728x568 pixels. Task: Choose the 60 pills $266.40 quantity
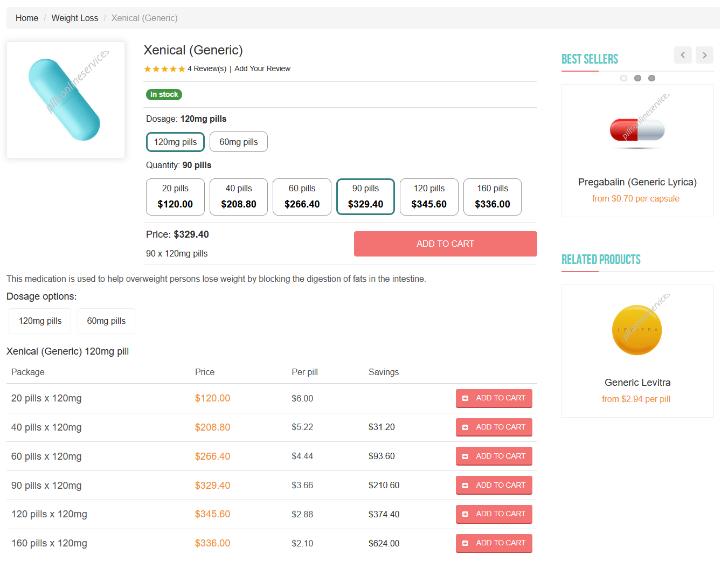(x=302, y=197)
